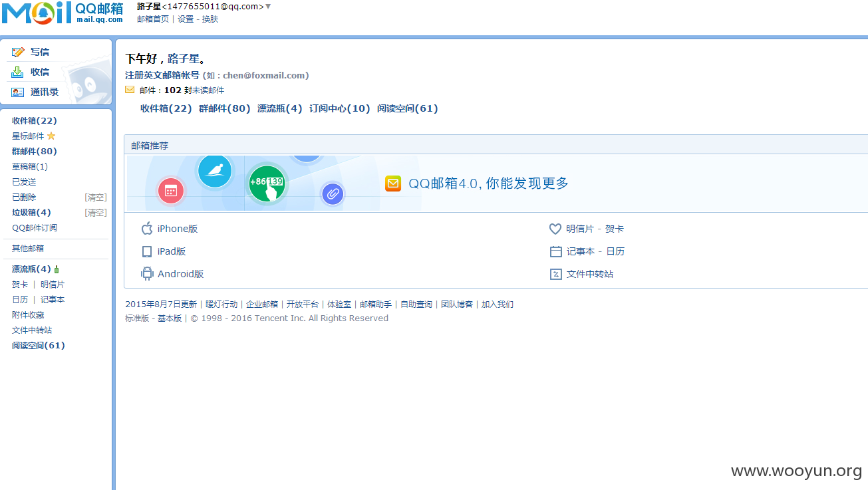Viewport: 868px width, 490px height.
Task: Click 2015年8月7日更新 footer link
Action: [x=161, y=305]
